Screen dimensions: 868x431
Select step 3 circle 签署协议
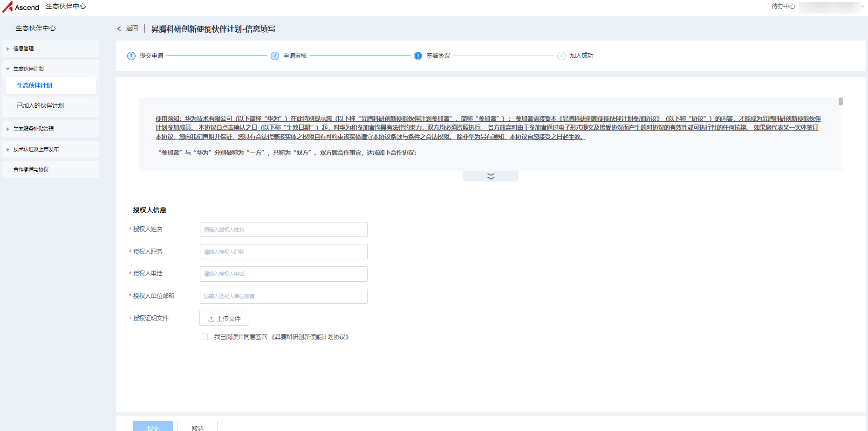[418, 56]
